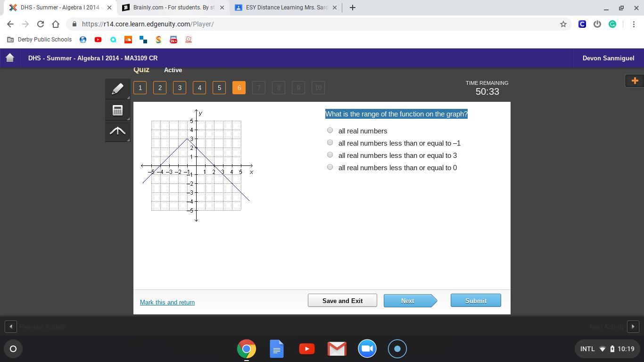Open the browser home page
This screenshot has height=362, width=644.
tap(56, 24)
